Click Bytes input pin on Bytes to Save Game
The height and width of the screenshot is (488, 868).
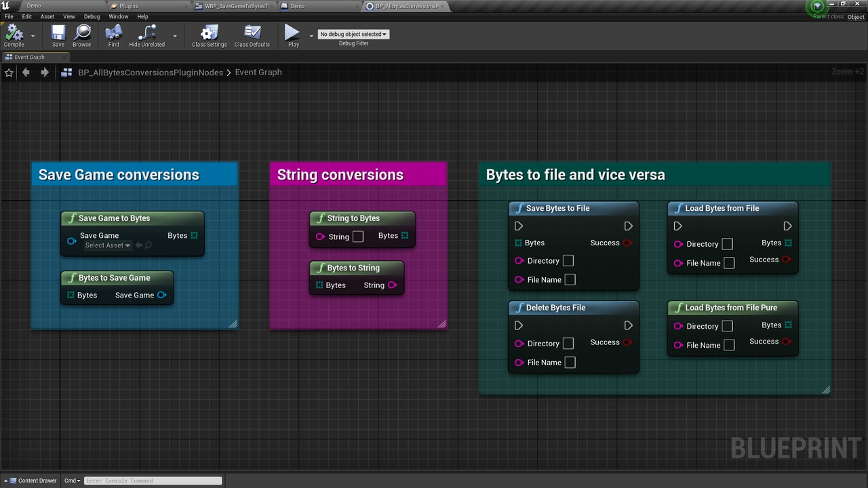(x=71, y=296)
